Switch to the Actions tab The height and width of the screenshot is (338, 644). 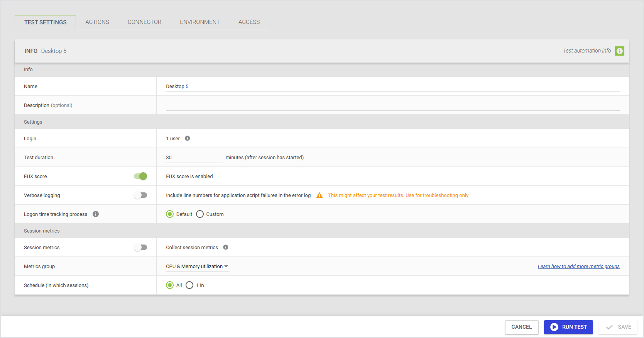click(97, 22)
